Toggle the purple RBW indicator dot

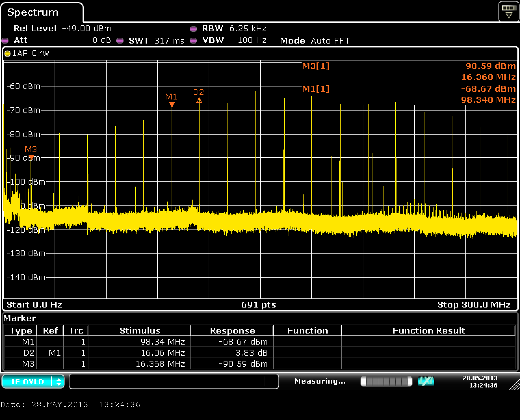pyautogui.click(x=193, y=29)
